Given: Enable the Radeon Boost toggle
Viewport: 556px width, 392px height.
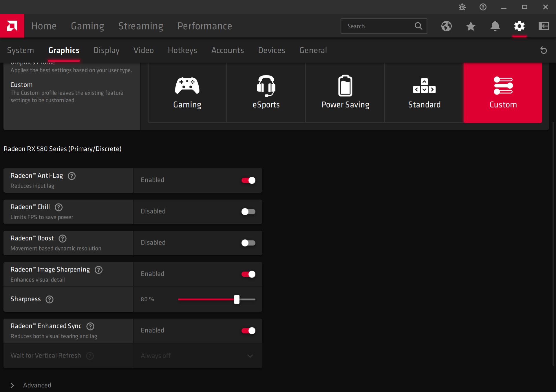Looking at the screenshot, I should (248, 243).
